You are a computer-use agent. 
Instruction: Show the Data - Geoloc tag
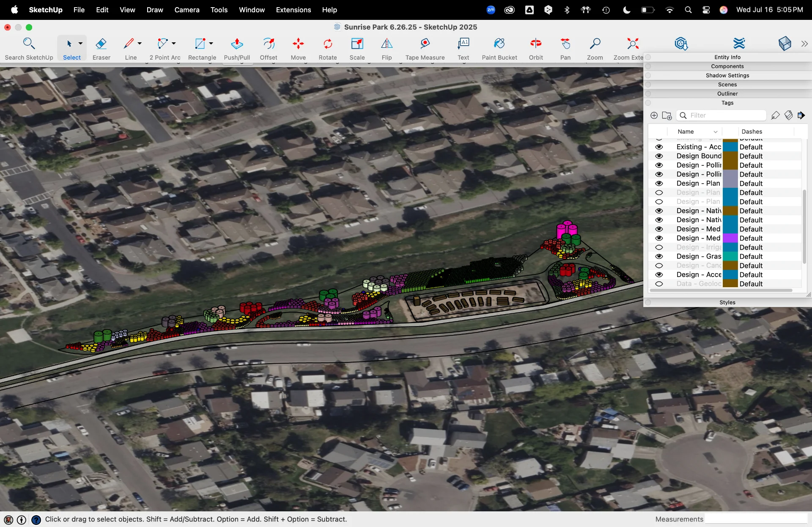[x=659, y=284]
